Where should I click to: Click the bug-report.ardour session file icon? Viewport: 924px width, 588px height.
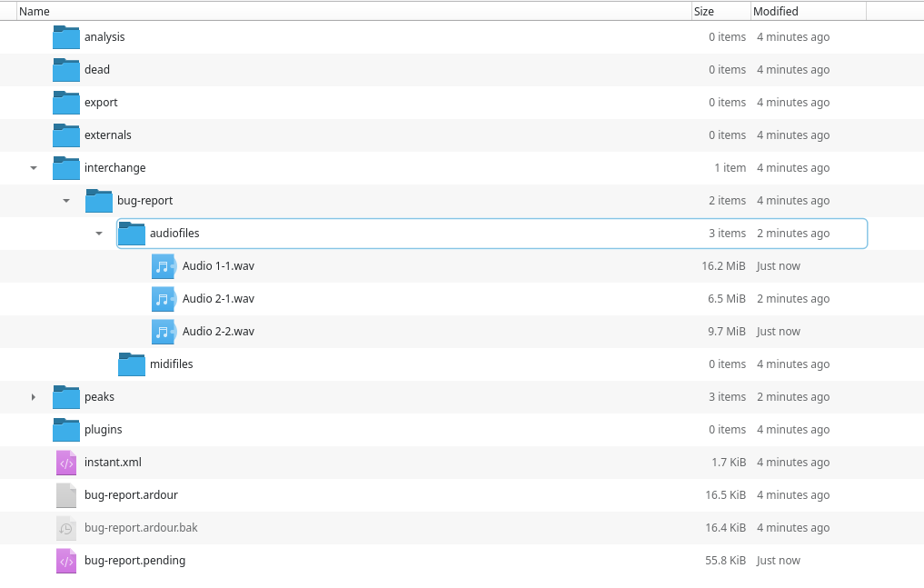click(66, 495)
